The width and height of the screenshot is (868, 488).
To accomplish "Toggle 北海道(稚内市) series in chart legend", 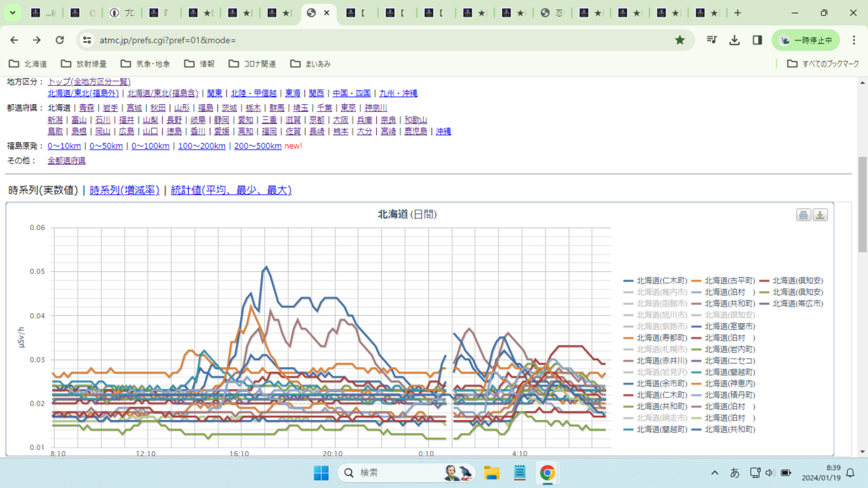I will [x=662, y=292].
